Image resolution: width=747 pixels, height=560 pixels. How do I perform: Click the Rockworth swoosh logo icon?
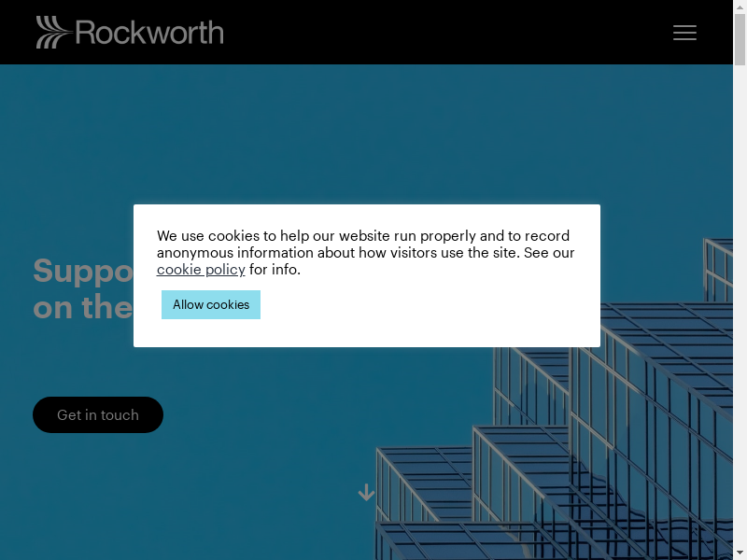(x=52, y=33)
